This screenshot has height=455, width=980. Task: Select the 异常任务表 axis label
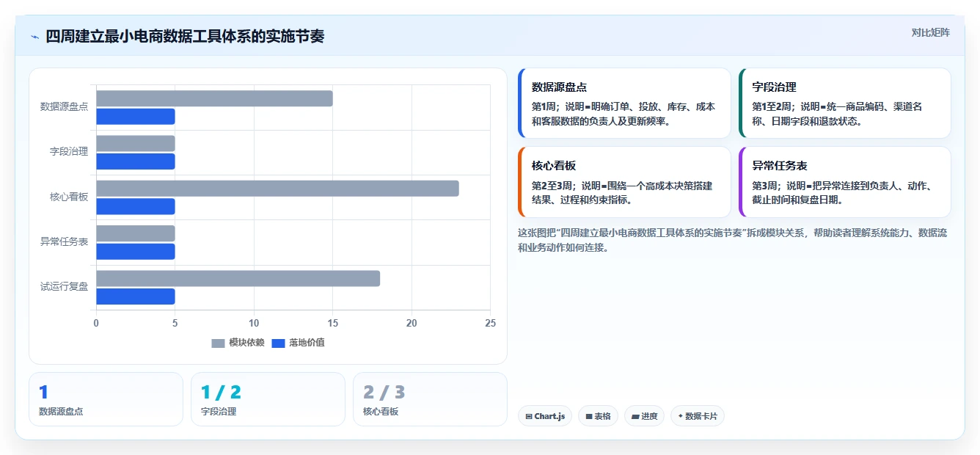[64, 241]
